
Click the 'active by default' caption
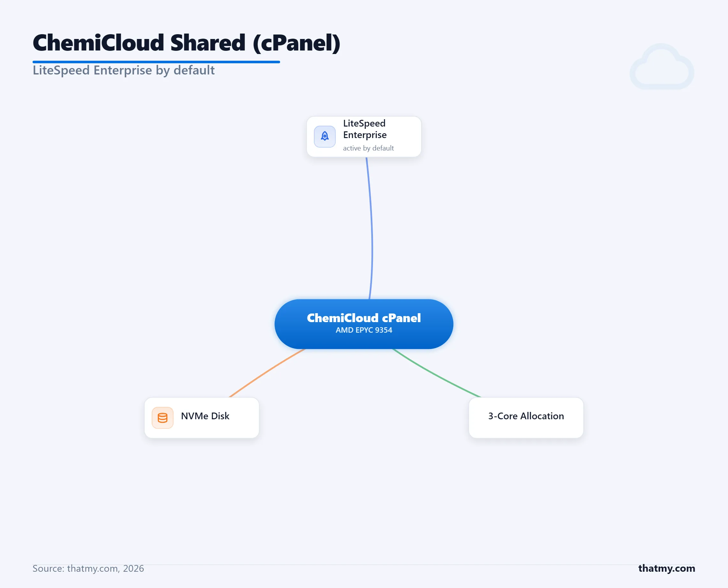point(368,148)
